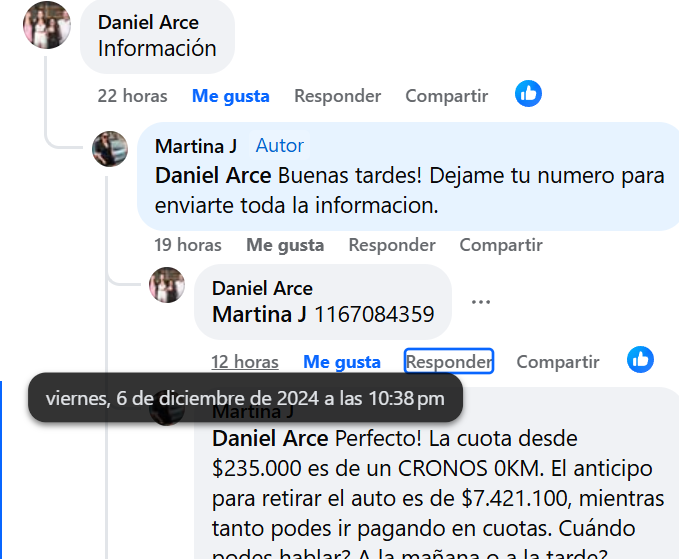Click Compartir under the 1167084359 comment
The image size is (679, 559).
click(x=558, y=362)
